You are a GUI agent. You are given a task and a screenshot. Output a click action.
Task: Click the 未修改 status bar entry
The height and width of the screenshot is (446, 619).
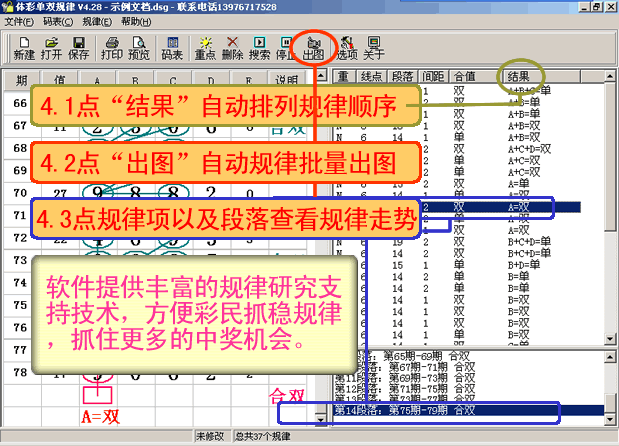click(x=210, y=437)
